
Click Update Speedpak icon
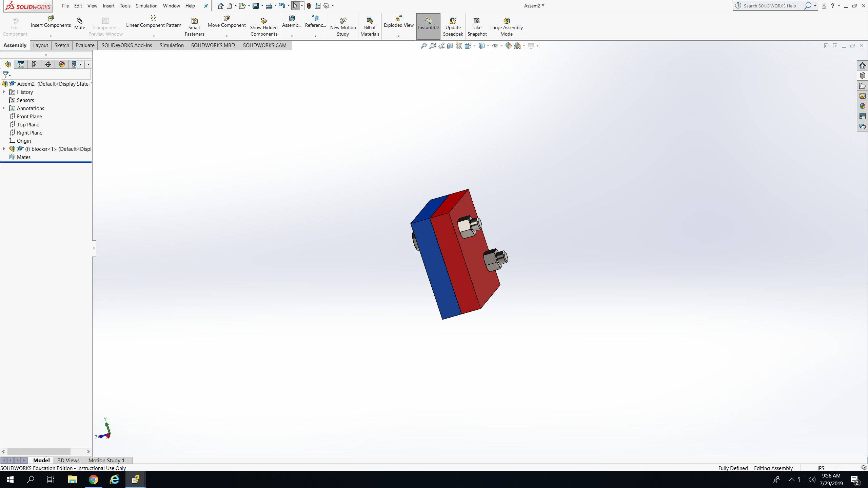(x=453, y=27)
